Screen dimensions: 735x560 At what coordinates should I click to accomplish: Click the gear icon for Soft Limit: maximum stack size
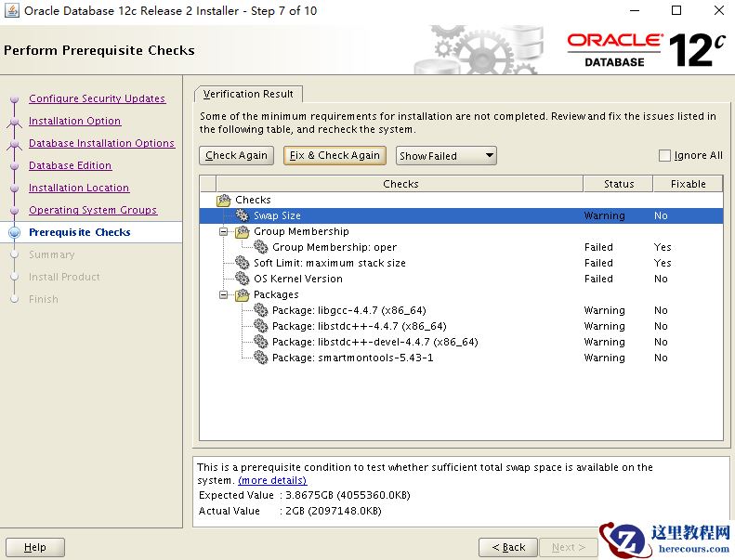click(x=243, y=263)
